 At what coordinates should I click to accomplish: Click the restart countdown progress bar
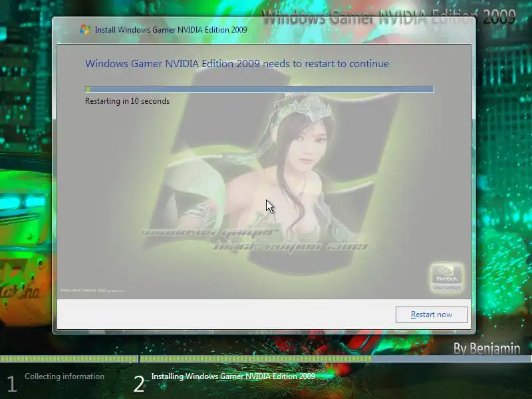[259, 89]
